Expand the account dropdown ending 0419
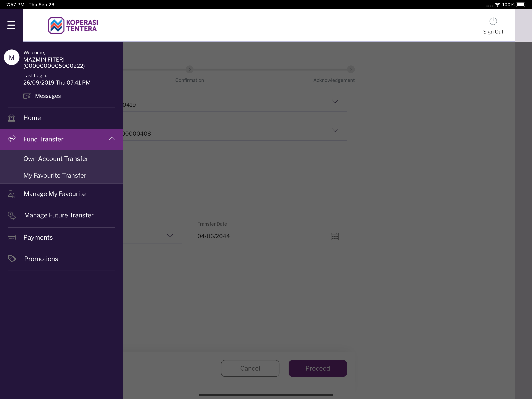Image resolution: width=532 pixels, height=399 pixels. (x=335, y=101)
